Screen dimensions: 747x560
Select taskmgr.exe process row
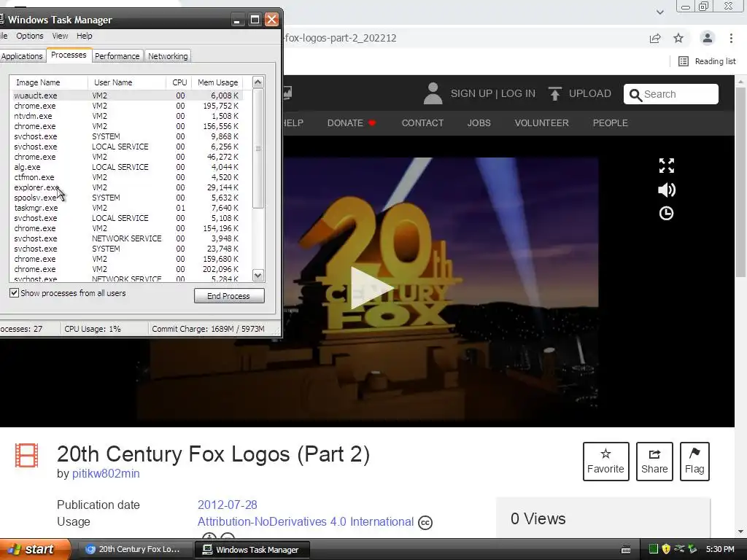click(126, 208)
